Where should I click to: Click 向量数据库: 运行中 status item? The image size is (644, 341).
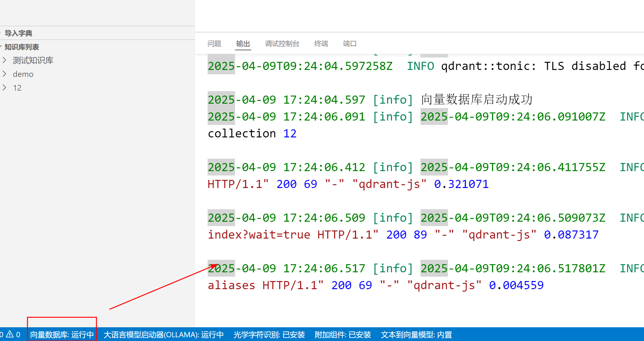pos(62,334)
